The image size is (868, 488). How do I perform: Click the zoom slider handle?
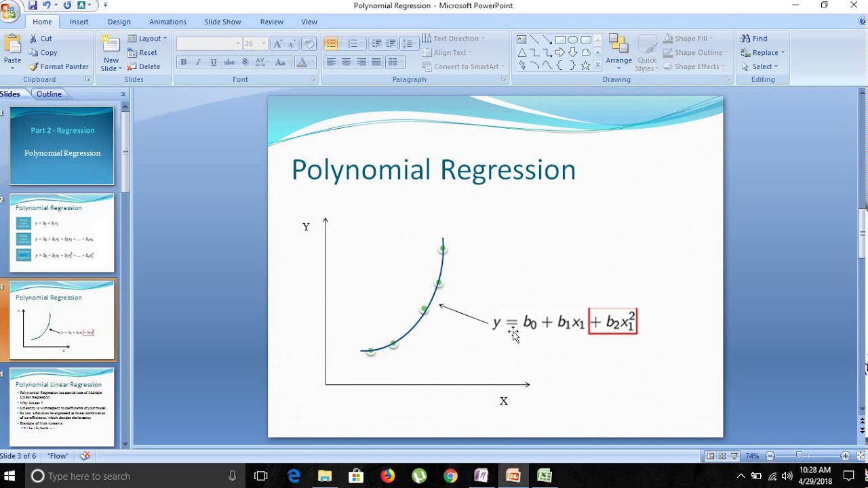(x=799, y=456)
